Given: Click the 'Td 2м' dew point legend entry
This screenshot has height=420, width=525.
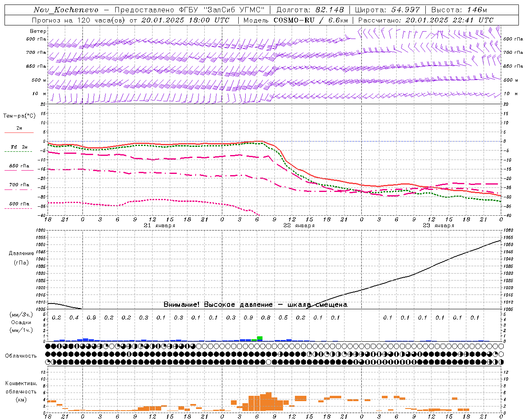Looking at the screenshot, I should point(19,147).
